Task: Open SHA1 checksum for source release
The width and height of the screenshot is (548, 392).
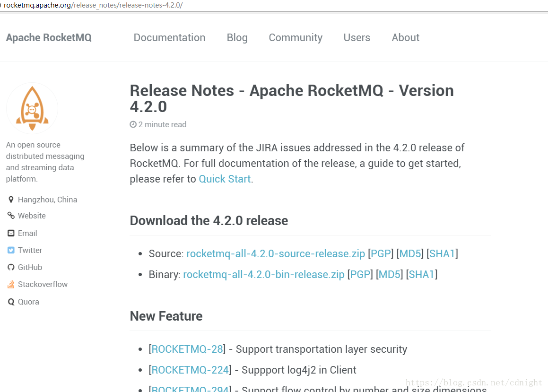Action: point(442,253)
